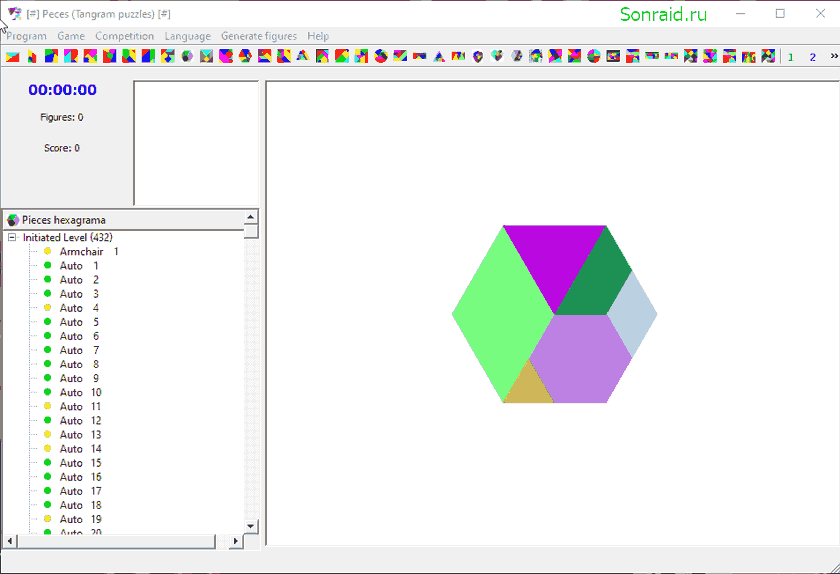Screen dimensions: 840x574
Task: Click the yellow status dot beside Auto 11
Action: tap(48, 406)
